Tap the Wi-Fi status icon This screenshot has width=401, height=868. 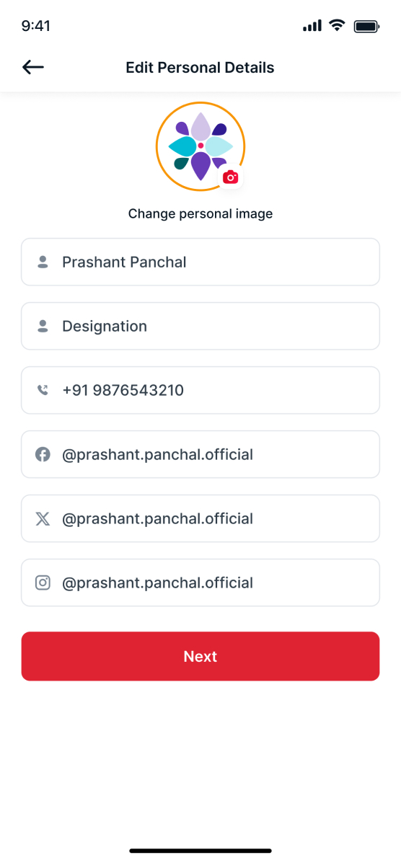pos(337,26)
